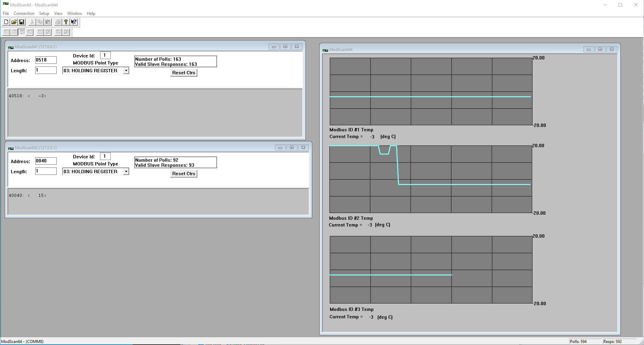Minimize the ModScan644 chart window
644x345 pixels.
click(x=589, y=49)
